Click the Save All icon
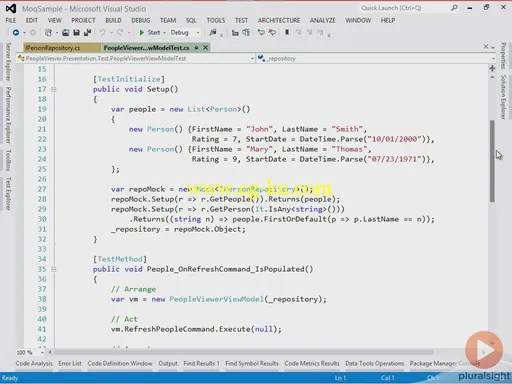Viewport: 512px width, 384px height. click(87, 32)
